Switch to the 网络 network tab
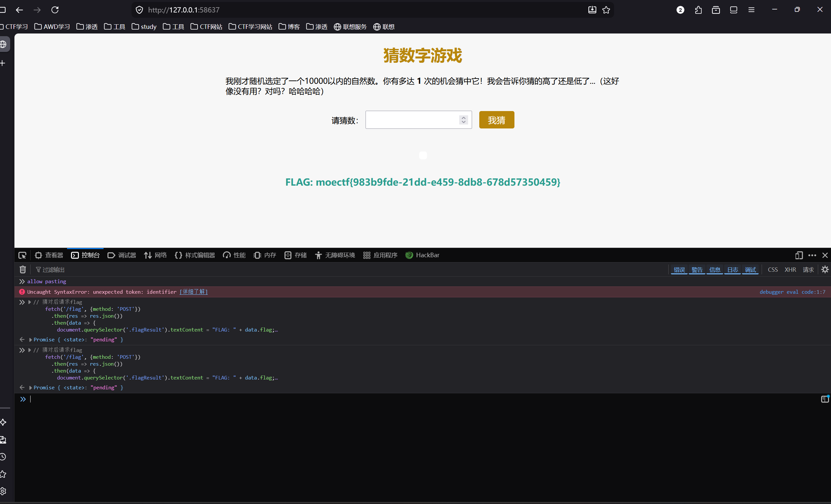831x504 pixels. point(155,255)
